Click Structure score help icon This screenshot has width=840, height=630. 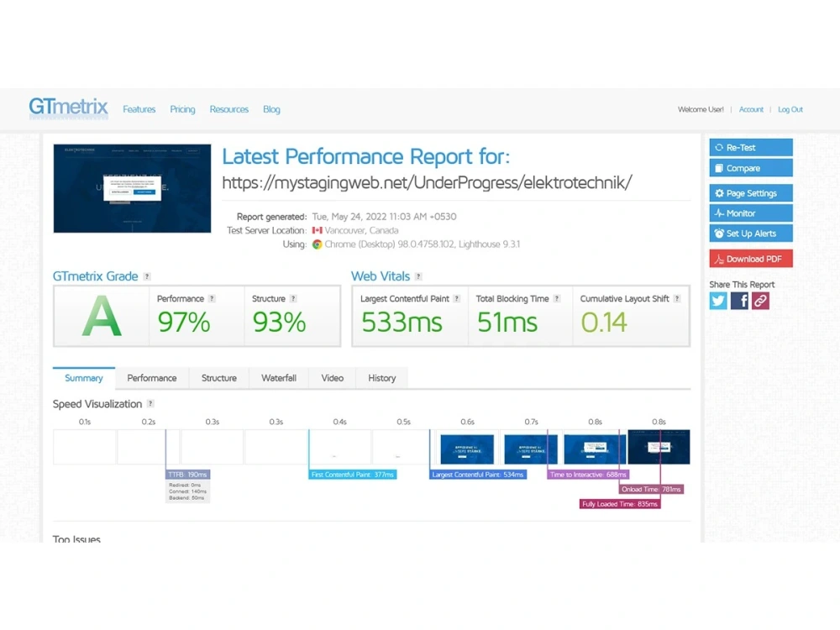[x=293, y=298]
